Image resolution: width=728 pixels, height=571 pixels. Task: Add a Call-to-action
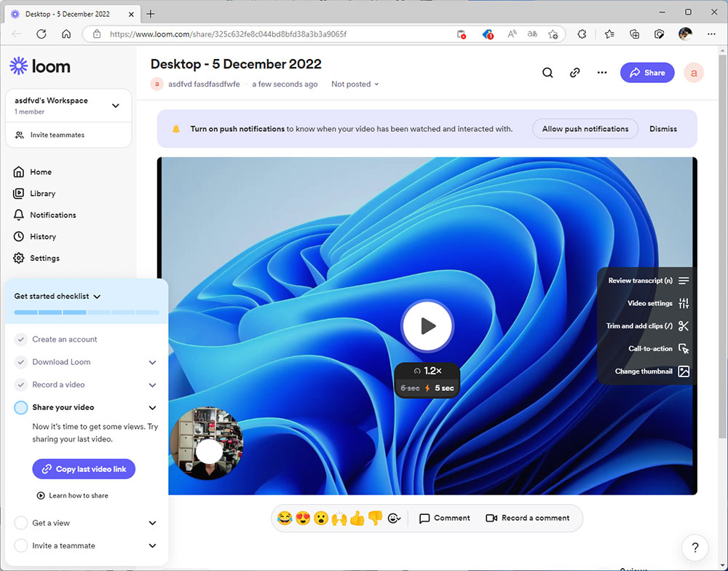[658, 348]
